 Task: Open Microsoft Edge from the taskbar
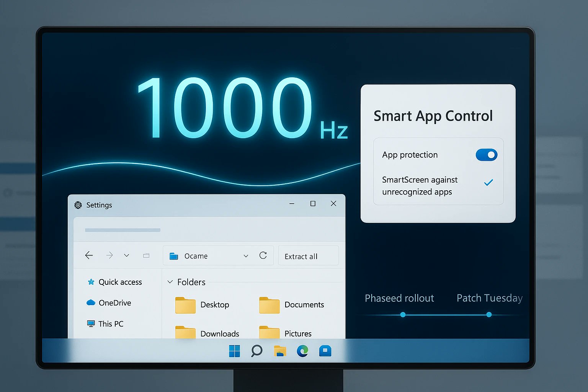click(x=302, y=351)
